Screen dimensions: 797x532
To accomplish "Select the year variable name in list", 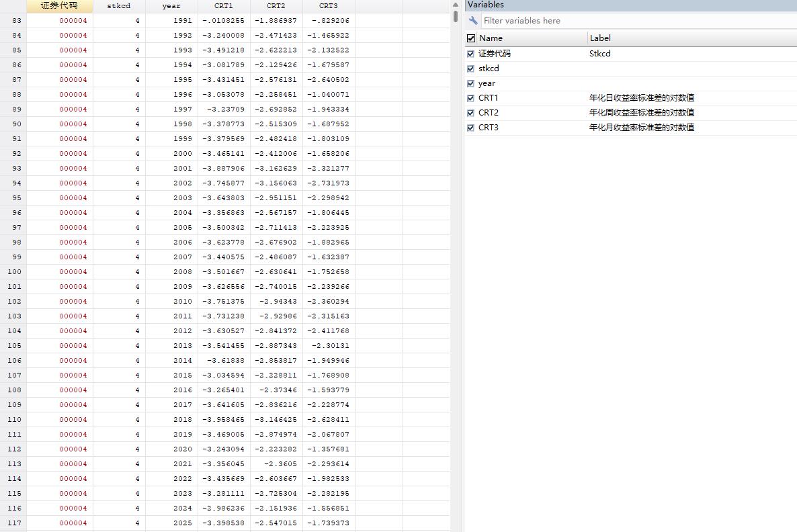I will click(487, 83).
